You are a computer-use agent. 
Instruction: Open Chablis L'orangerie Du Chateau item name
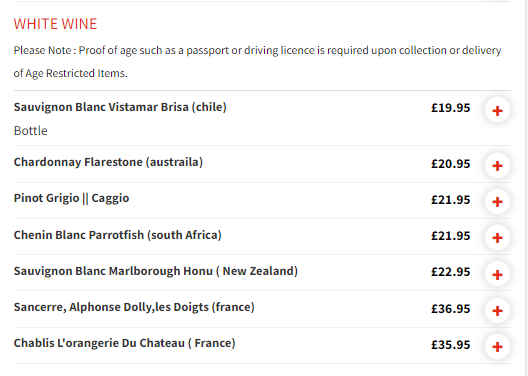coord(124,343)
